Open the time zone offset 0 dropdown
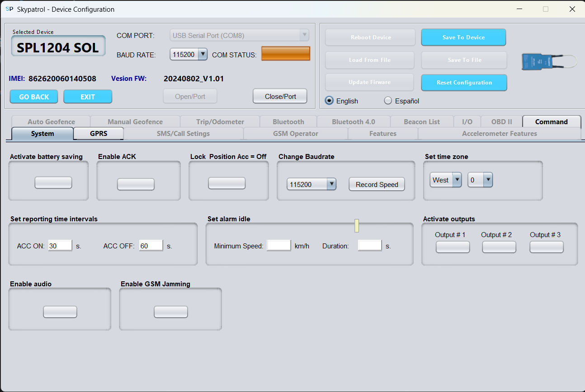This screenshot has height=392, width=585. click(x=480, y=180)
